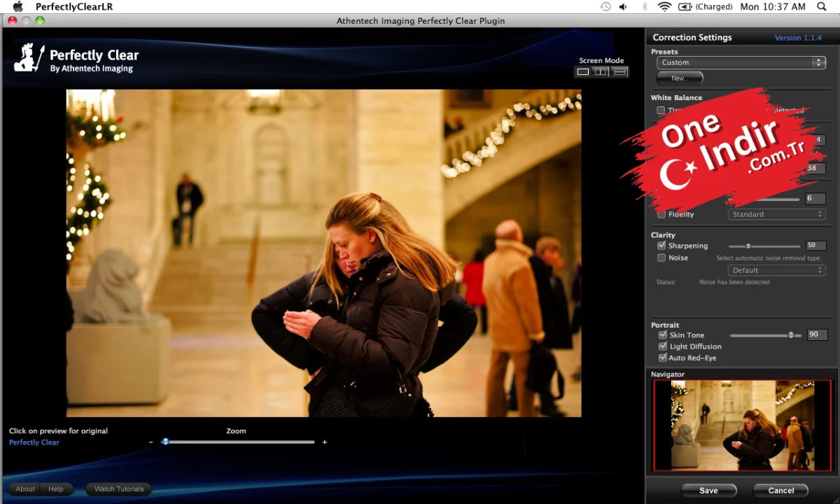This screenshot has width=840, height=504.
Task: Open the Wi-Fi menu bar icon
Action: (665, 7)
